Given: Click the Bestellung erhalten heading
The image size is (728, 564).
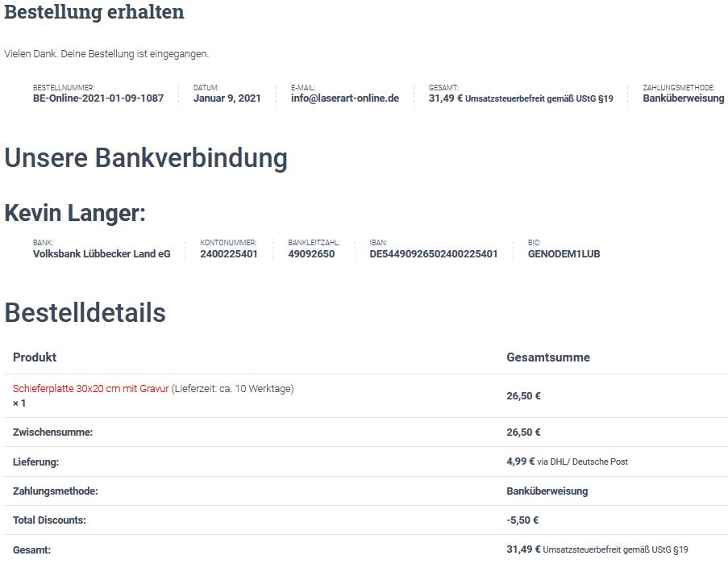Looking at the screenshot, I should coord(94,13).
